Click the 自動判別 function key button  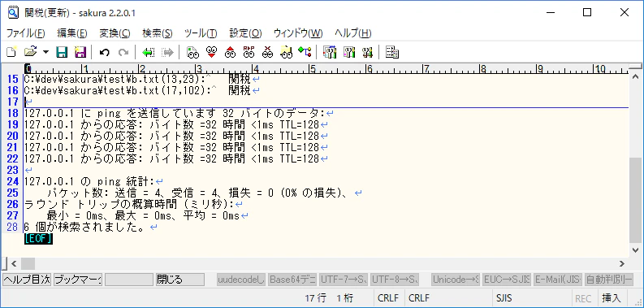click(x=609, y=280)
